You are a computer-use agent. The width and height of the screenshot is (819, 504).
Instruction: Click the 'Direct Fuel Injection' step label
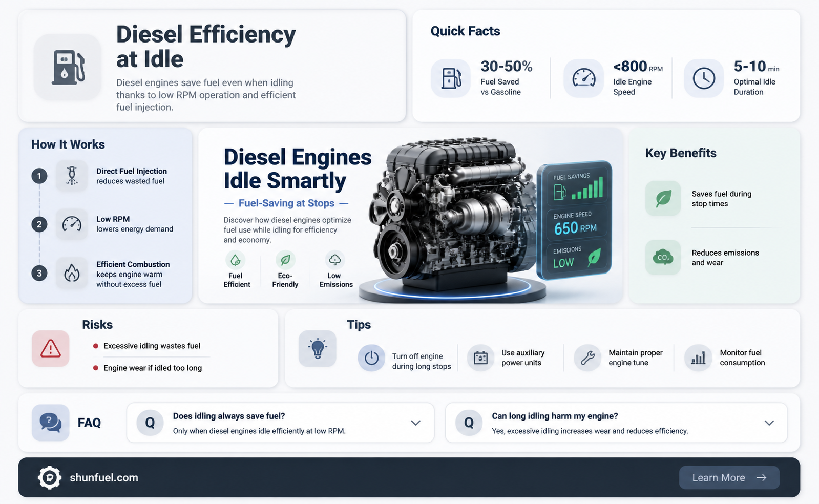pyautogui.click(x=132, y=171)
